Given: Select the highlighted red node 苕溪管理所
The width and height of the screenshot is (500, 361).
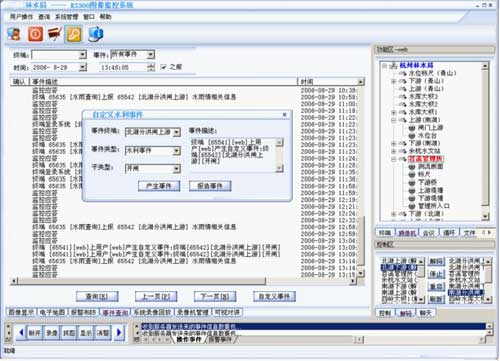Looking at the screenshot, I should click(426, 159).
